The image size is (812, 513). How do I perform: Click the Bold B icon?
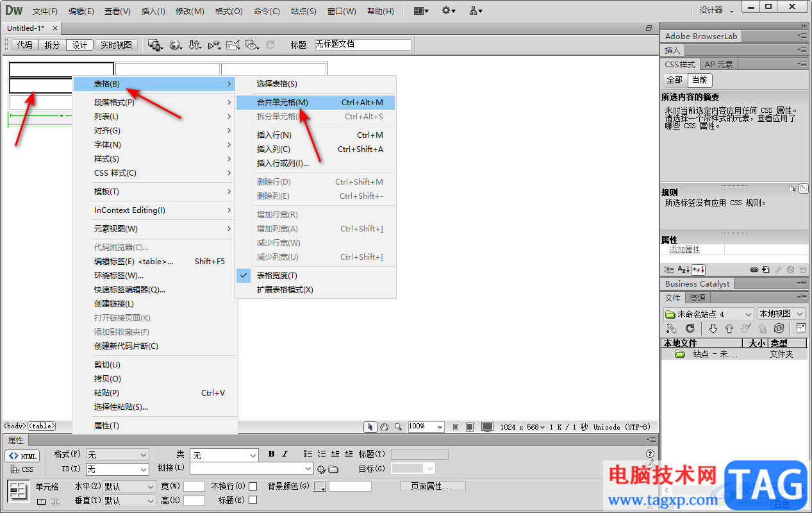(272, 454)
